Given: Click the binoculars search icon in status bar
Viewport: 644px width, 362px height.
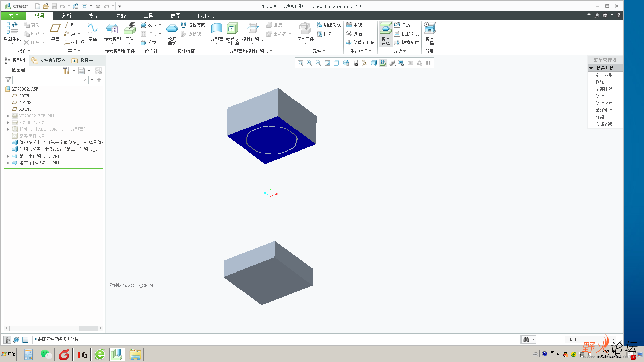Looking at the screenshot, I should pyautogui.click(x=526, y=340).
